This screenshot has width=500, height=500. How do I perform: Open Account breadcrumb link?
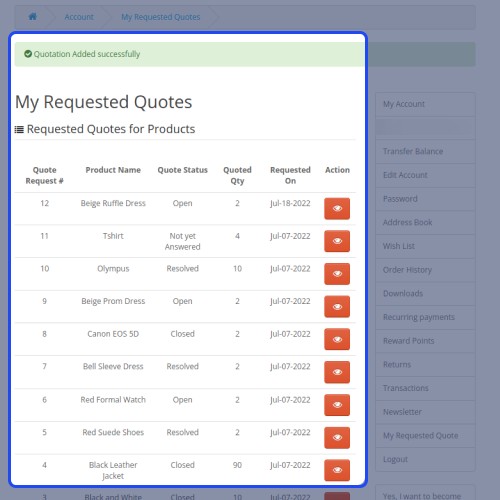tap(79, 17)
